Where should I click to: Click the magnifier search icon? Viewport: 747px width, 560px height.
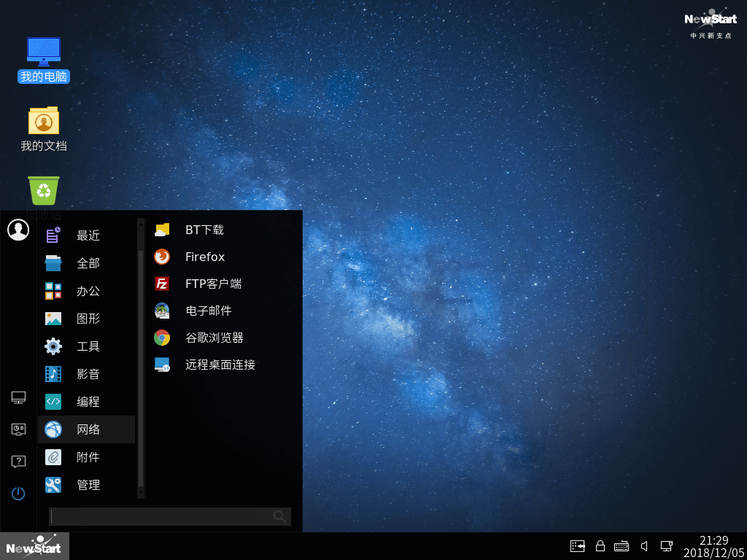pyautogui.click(x=280, y=517)
